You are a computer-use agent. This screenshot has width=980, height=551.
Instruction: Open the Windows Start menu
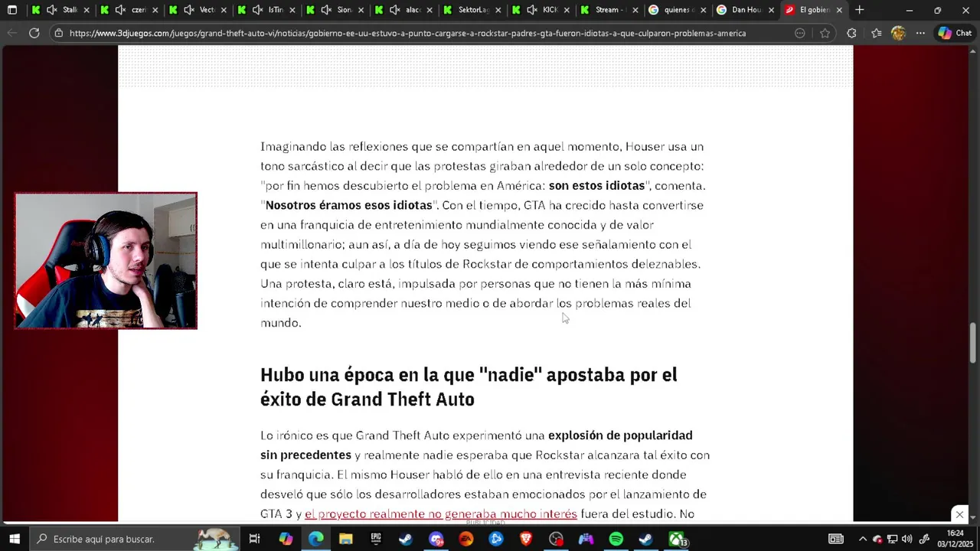15,539
